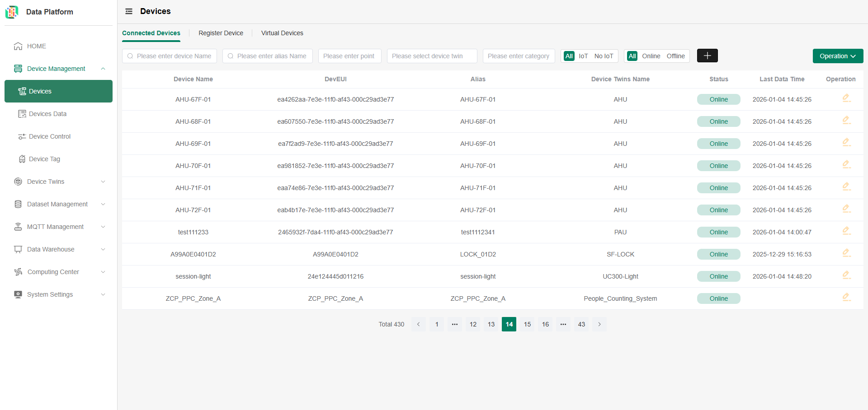
Task: Click the hamburger menu collapse icon
Action: point(129,11)
